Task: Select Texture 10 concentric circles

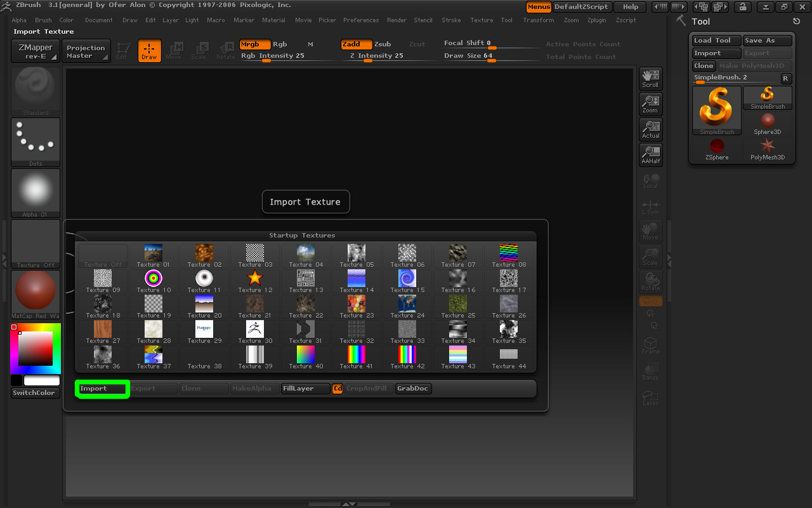Action: pos(154,281)
